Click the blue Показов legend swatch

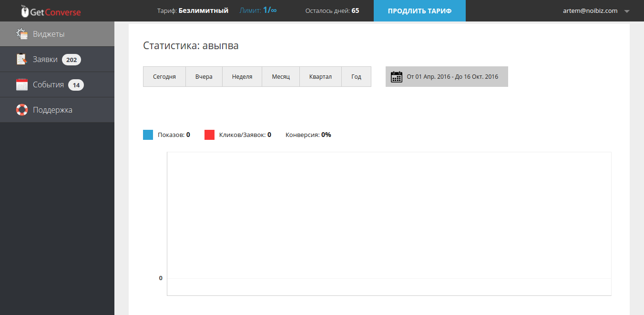tap(148, 135)
